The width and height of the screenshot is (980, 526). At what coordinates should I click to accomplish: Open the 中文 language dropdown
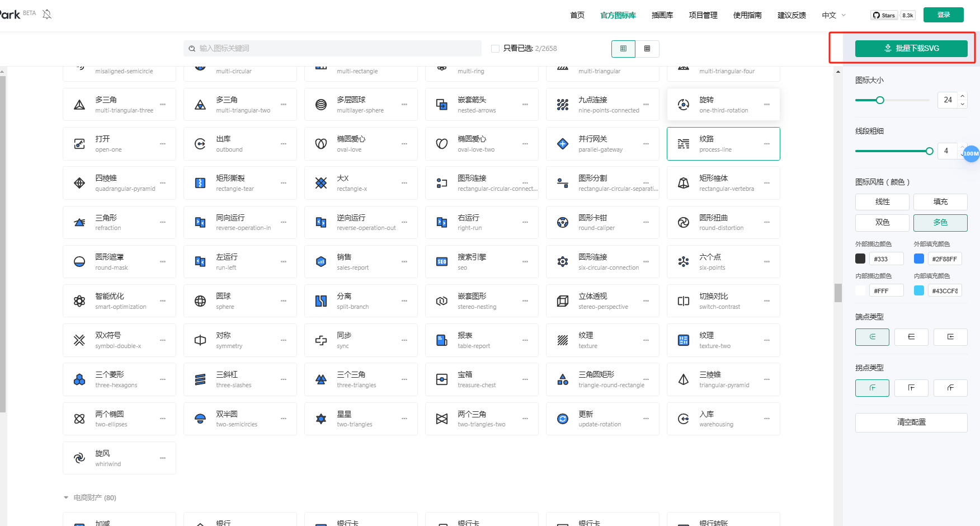click(x=833, y=15)
